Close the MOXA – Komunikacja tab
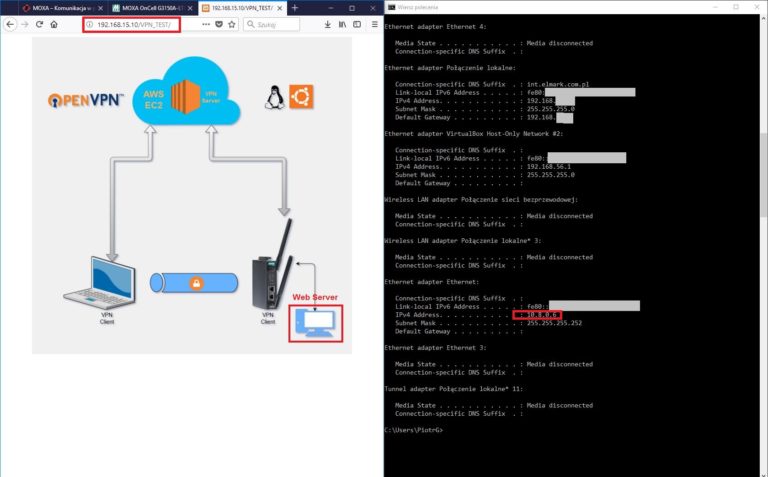Screen dimensions: 768x477 pos(100,8)
